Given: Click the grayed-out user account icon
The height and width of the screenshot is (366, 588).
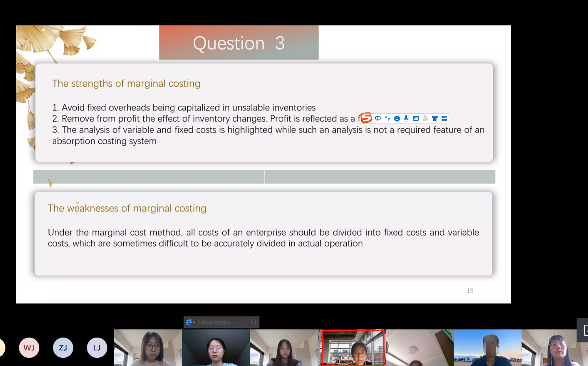Looking at the screenshot, I should point(425,118).
